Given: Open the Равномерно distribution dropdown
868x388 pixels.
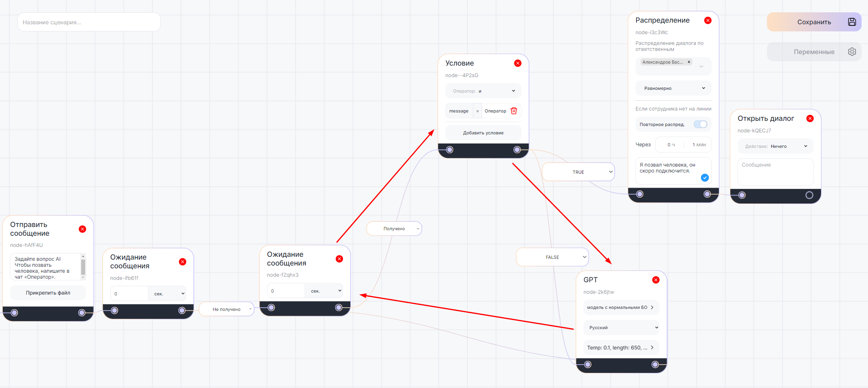Looking at the screenshot, I should [x=673, y=88].
